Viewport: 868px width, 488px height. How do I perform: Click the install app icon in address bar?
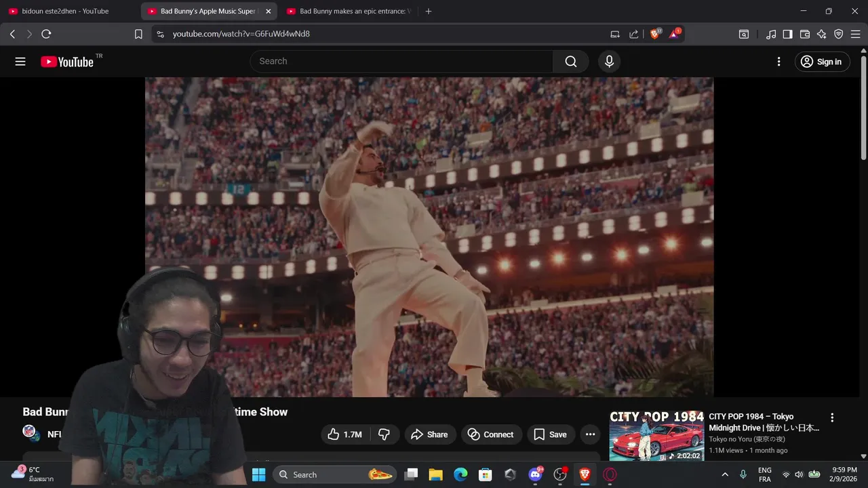pos(615,34)
